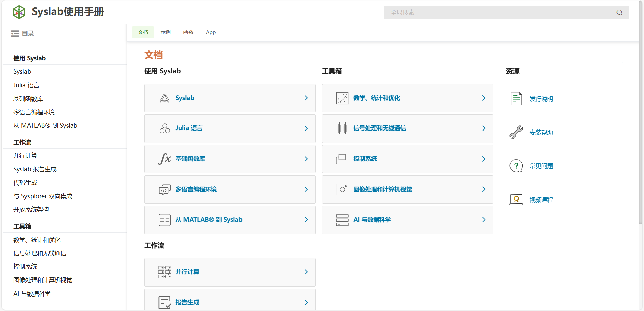Expand the 并行计算 card chevron arrow
This screenshot has width=644, height=311.
[306, 272]
